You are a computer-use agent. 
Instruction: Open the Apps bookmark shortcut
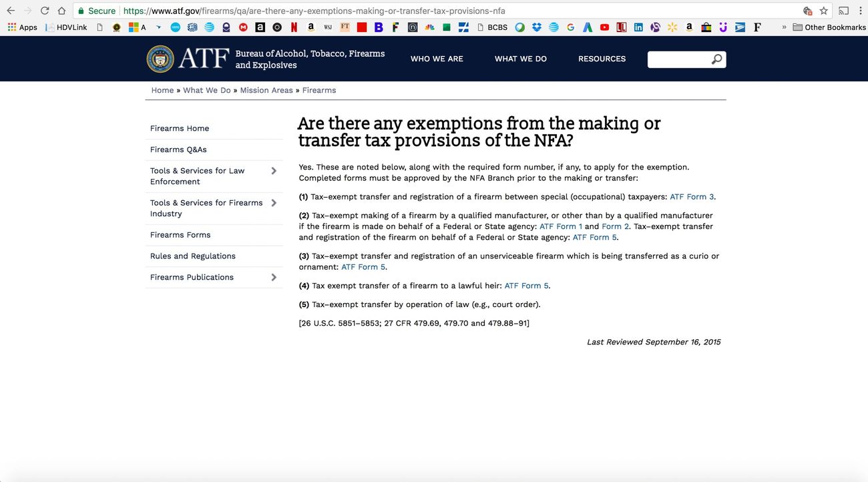point(22,27)
